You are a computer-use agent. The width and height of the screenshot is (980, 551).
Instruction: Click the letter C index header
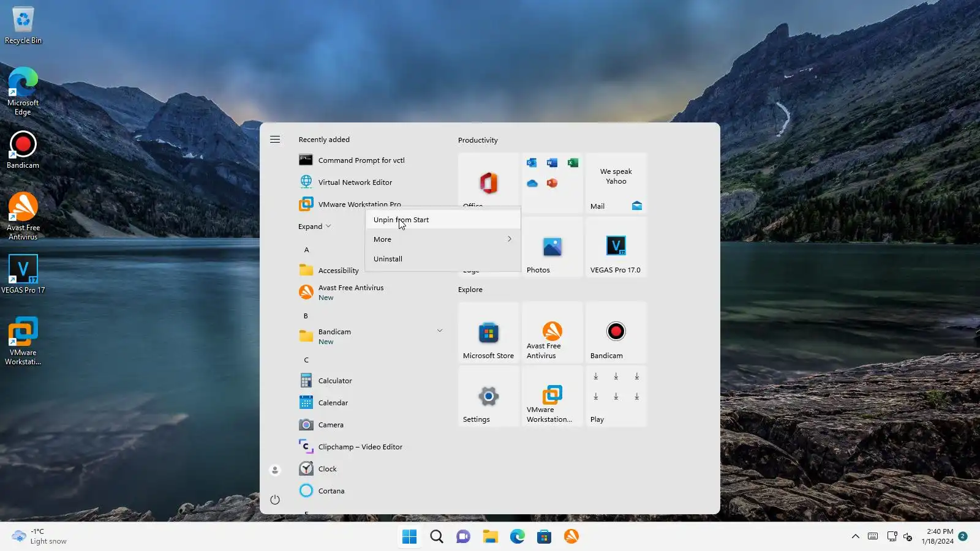[x=306, y=360]
